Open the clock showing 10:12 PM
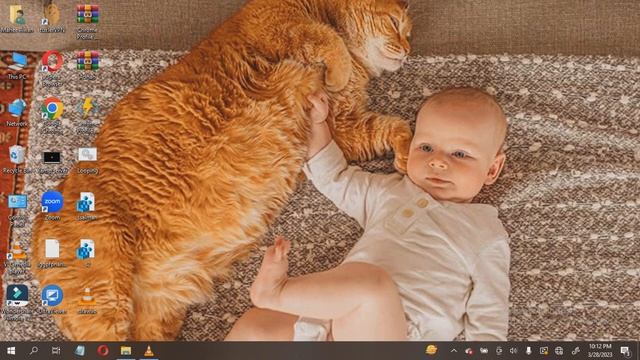Viewport: 640px width, 360px height. pos(600,350)
